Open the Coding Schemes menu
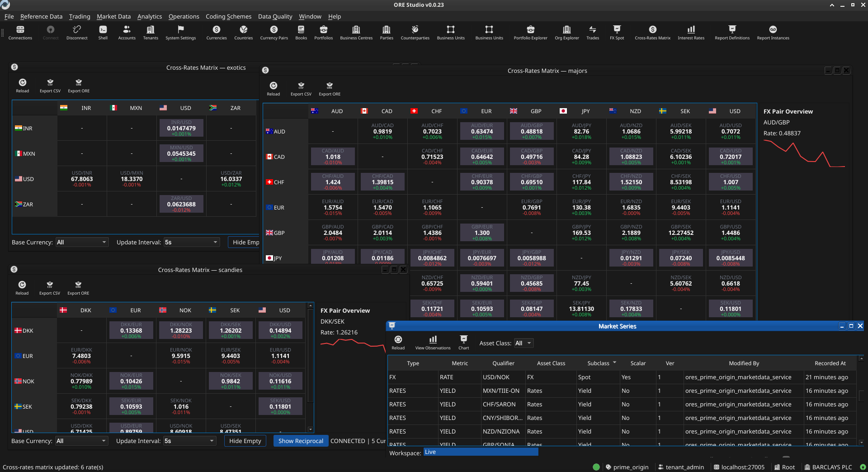Viewport: 868px width, 472px height. click(x=228, y=16)
